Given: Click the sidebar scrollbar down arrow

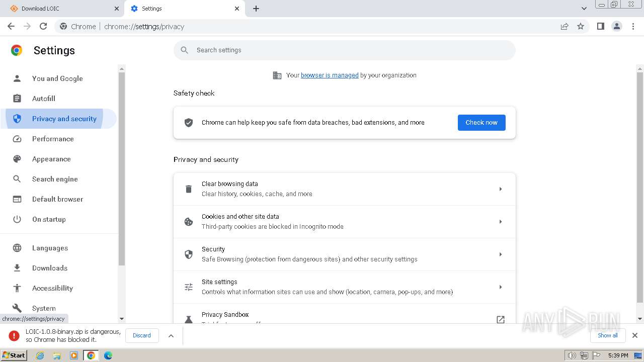Looking at the screenshot, I should tap(121, 319).
